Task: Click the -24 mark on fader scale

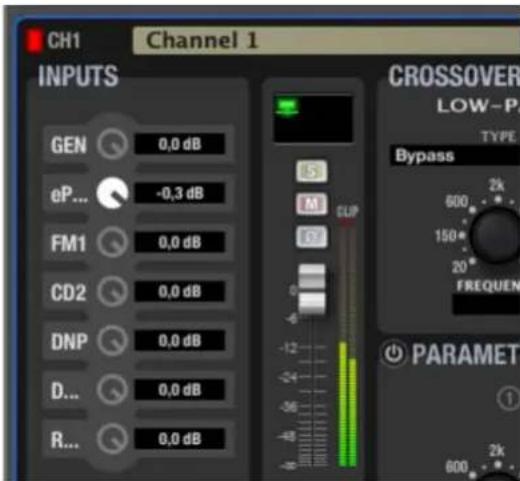Action: pyautogui.click(x=287, y=378)
